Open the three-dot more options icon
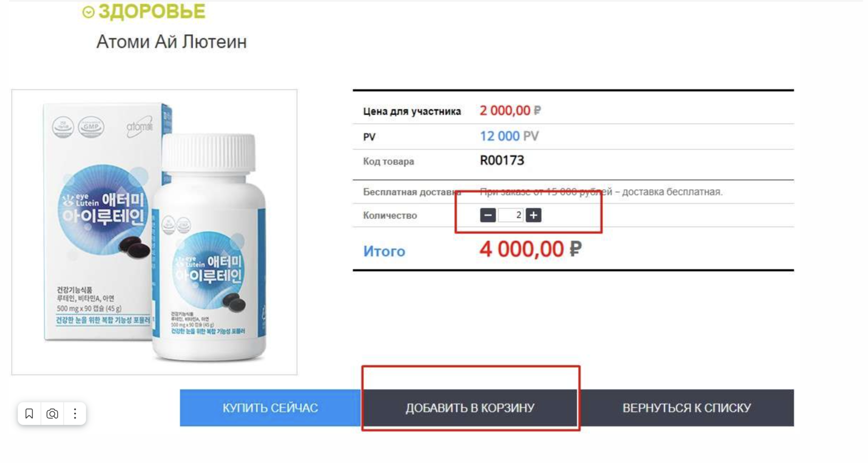Screen dimensions: 868x463 point(75,413)
